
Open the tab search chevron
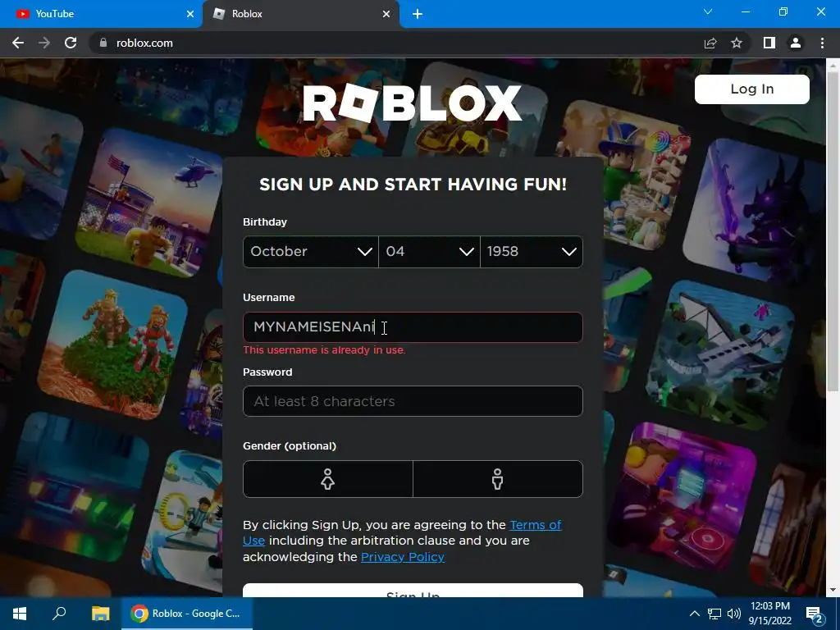708,11
